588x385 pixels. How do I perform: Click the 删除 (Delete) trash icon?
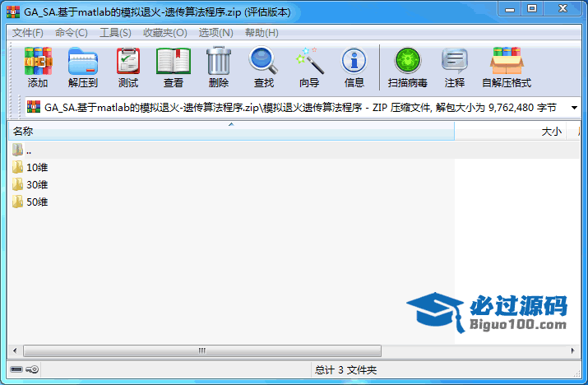click(x=219, y=67)
